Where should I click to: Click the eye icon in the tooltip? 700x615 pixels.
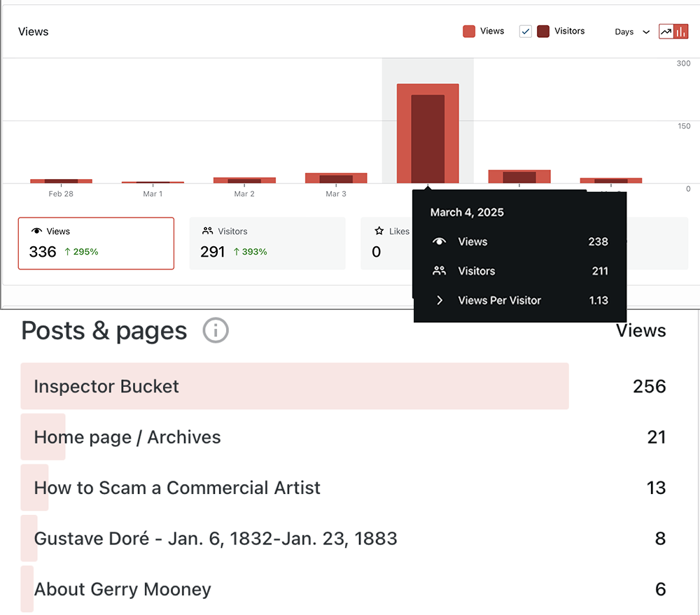(x=440, y=242)
